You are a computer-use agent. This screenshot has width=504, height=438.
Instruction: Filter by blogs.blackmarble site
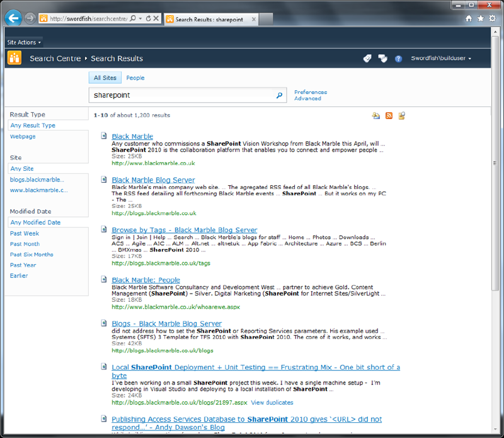[x=37, y=180]
